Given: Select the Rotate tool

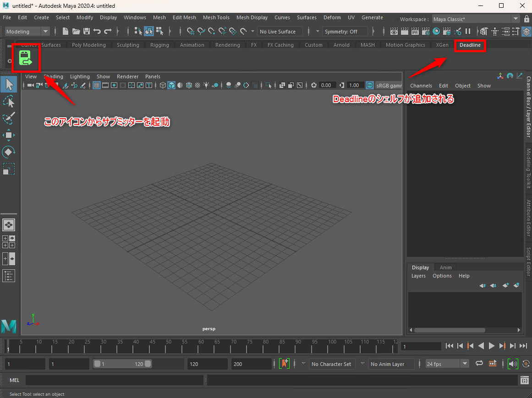Looking at the screenshot, I should pos(9,152).
